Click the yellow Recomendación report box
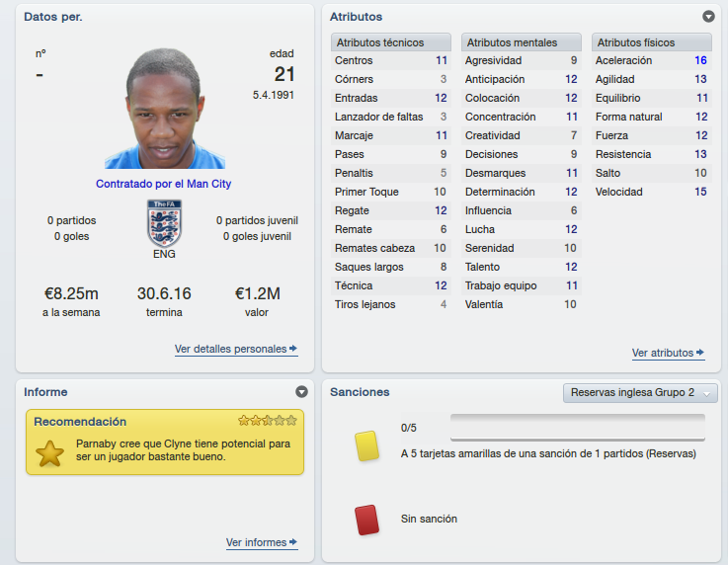 click(x=165, y=442)
